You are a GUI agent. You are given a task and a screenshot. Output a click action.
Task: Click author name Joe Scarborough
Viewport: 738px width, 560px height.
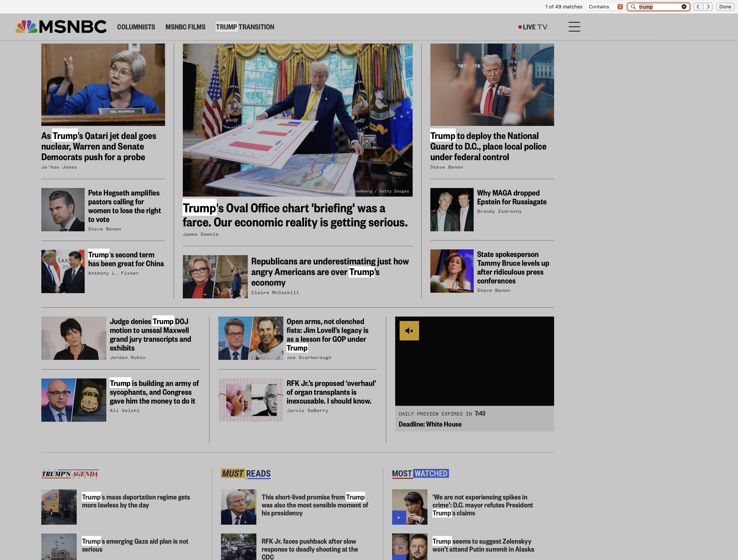(x=309, y=358)
